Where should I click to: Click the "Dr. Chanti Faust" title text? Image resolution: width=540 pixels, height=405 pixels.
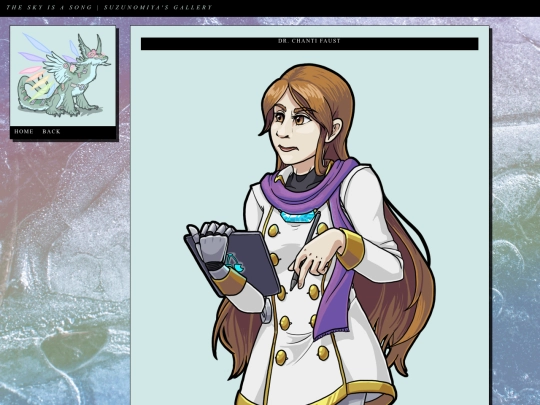(x=309, y=41)
